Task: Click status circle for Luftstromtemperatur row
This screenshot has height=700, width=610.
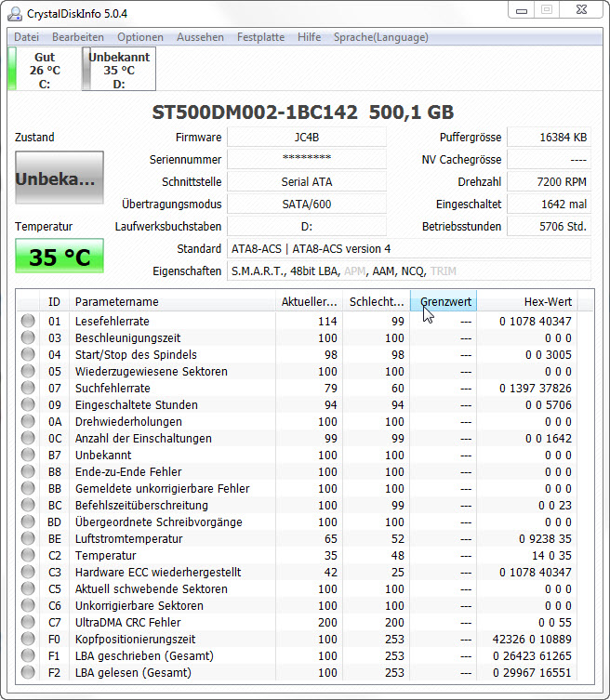Action: tap(28, 538)
